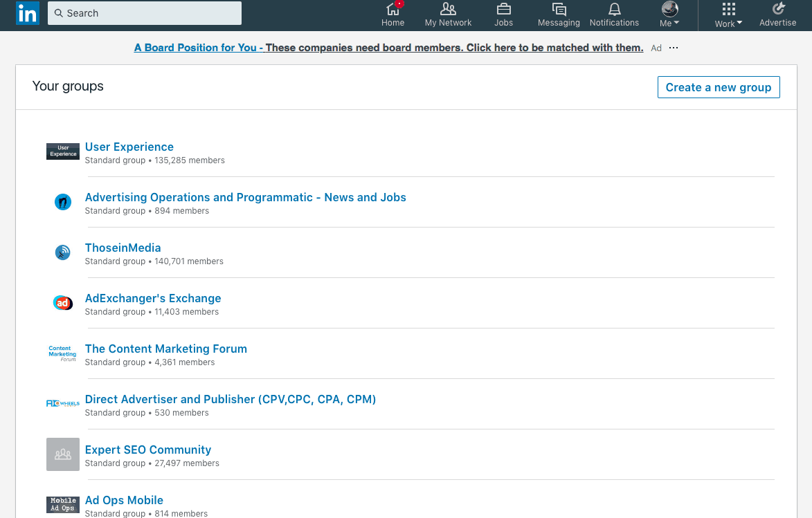Expand the Work apps dropdown
The image size is (812, 518).
[x=728, y=15]
